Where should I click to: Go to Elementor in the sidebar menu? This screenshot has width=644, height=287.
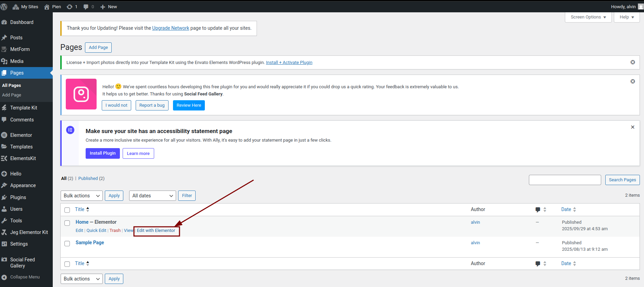(x=21, y=135)
